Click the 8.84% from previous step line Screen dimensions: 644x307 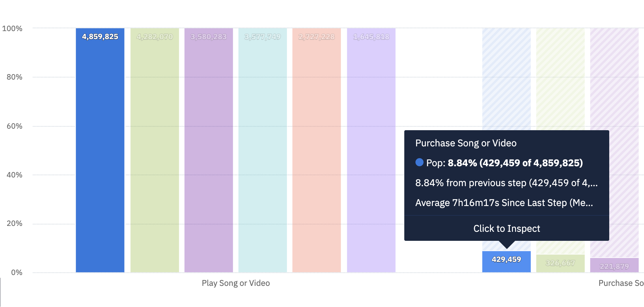coord(506,183)
